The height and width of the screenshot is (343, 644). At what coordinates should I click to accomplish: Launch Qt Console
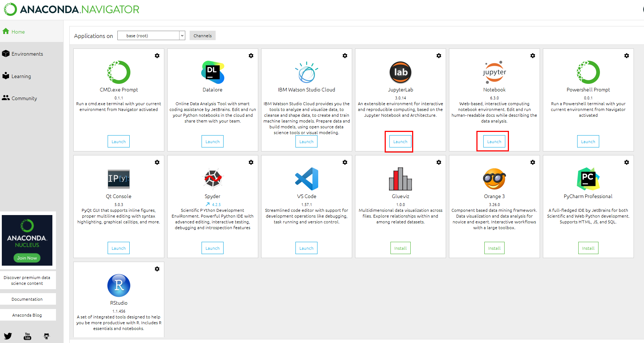point(119,248)
